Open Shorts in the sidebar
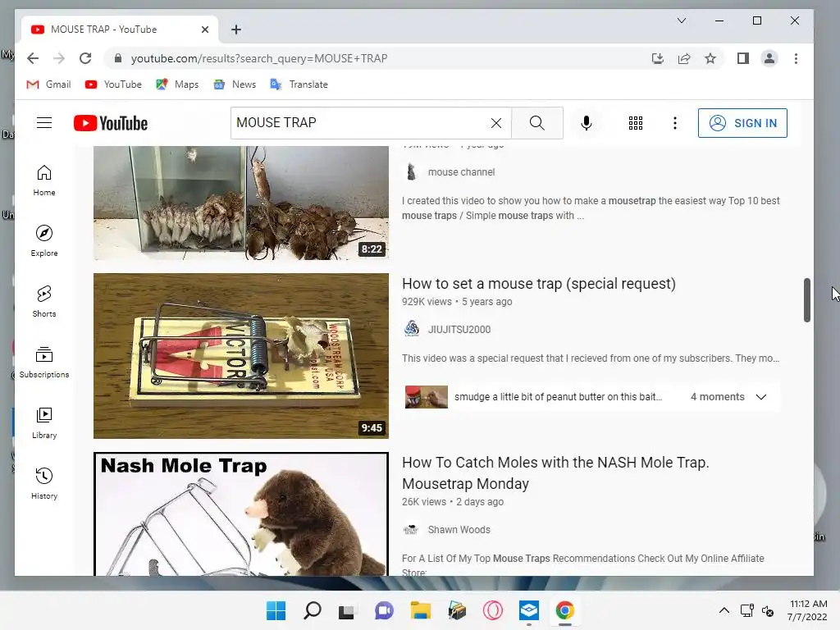Screen dimensions: 840x630 (x=44, y=302)
